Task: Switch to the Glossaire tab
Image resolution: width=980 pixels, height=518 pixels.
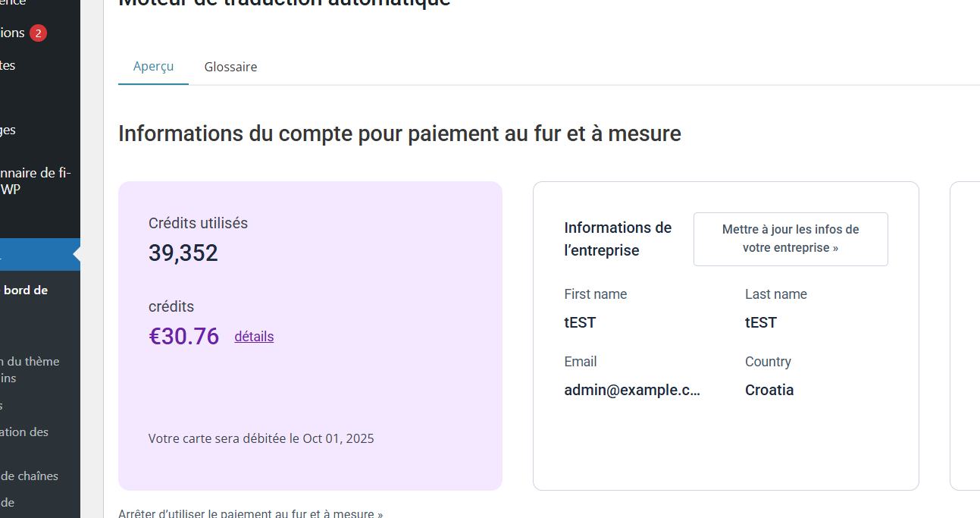Action: point(230,67)
